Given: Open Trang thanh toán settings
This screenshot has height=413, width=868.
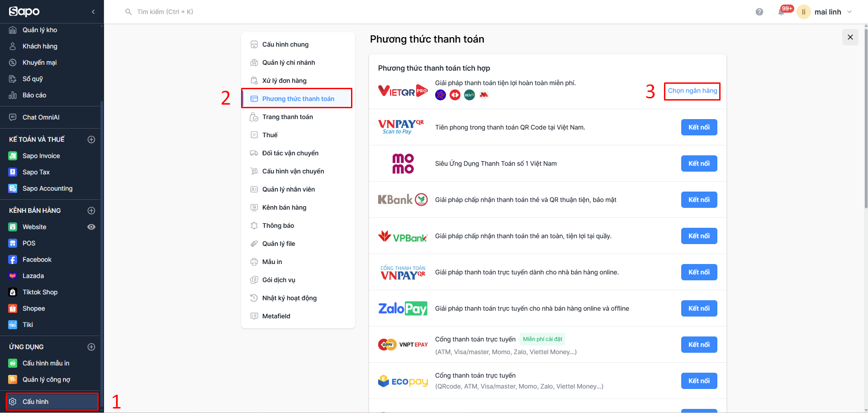Looking at the screenshot, I should coord(287,117).
